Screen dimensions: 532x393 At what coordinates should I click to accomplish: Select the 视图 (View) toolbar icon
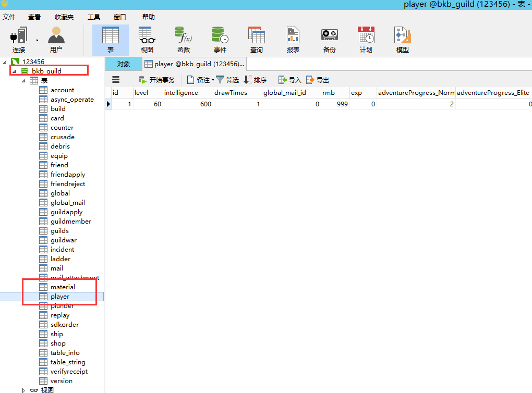point(147,35)
